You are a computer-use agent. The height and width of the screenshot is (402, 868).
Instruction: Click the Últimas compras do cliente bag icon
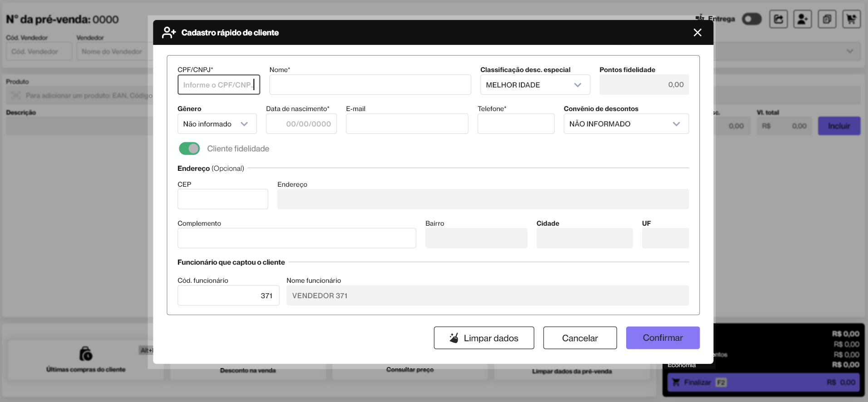coord(86,354)
